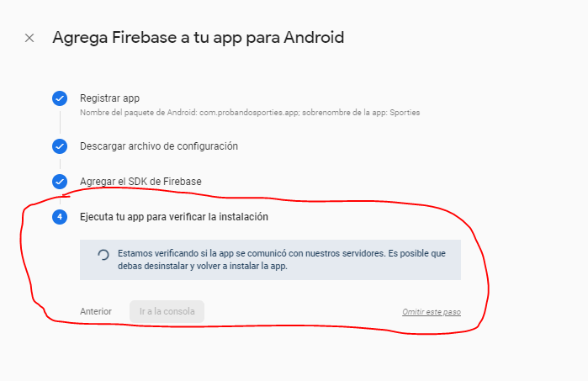Screen dimensions: 588x381
Task: Click the checkmark beside Descargar archivo de configuración
Action: (60, 146)
